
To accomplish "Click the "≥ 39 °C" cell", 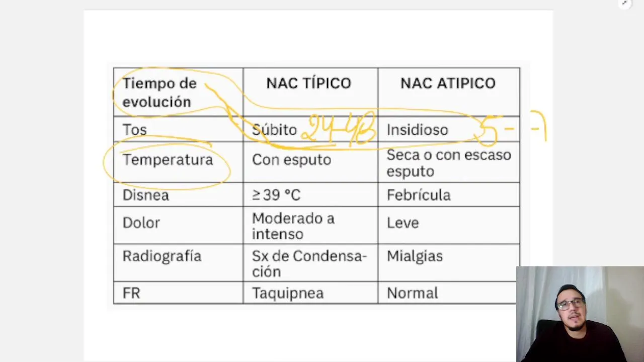I will click(276, 195).
